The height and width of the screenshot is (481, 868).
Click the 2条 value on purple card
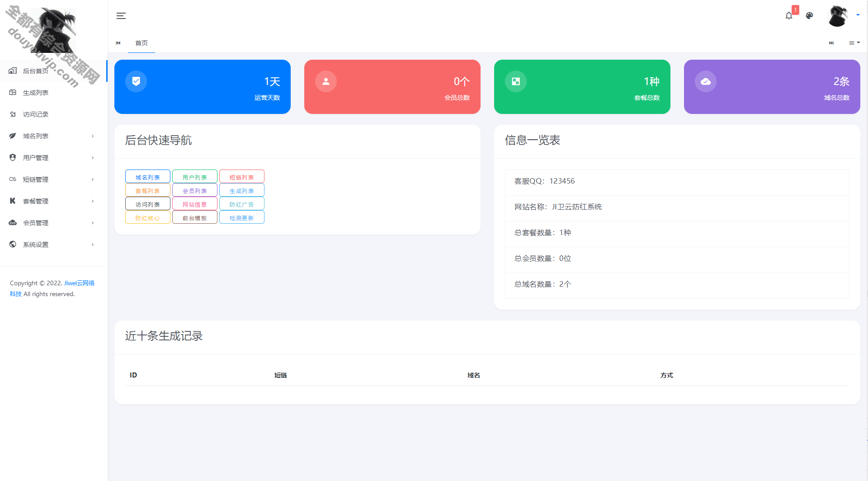(x=841, y=81)
